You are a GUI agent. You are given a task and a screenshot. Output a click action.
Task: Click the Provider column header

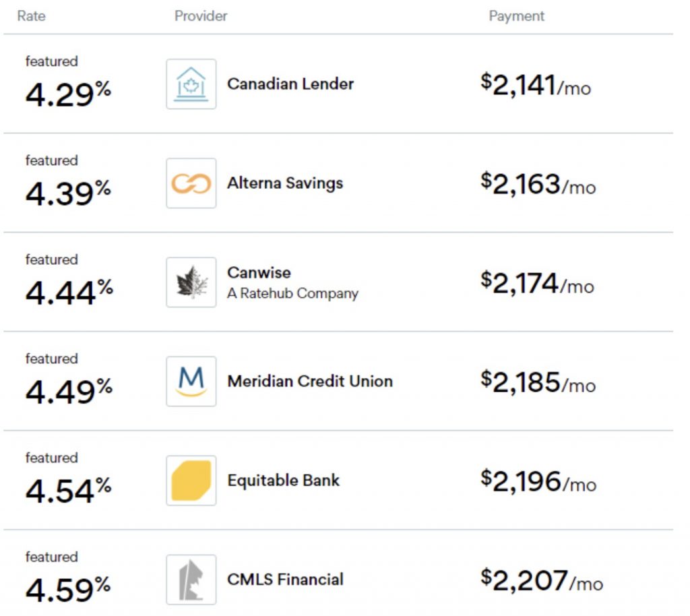point(201,16)
